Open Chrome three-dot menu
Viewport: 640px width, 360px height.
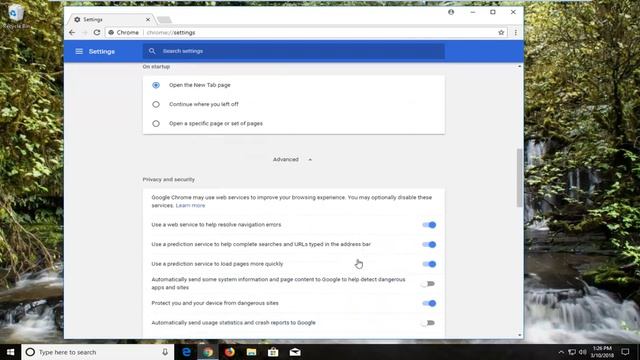516,32
